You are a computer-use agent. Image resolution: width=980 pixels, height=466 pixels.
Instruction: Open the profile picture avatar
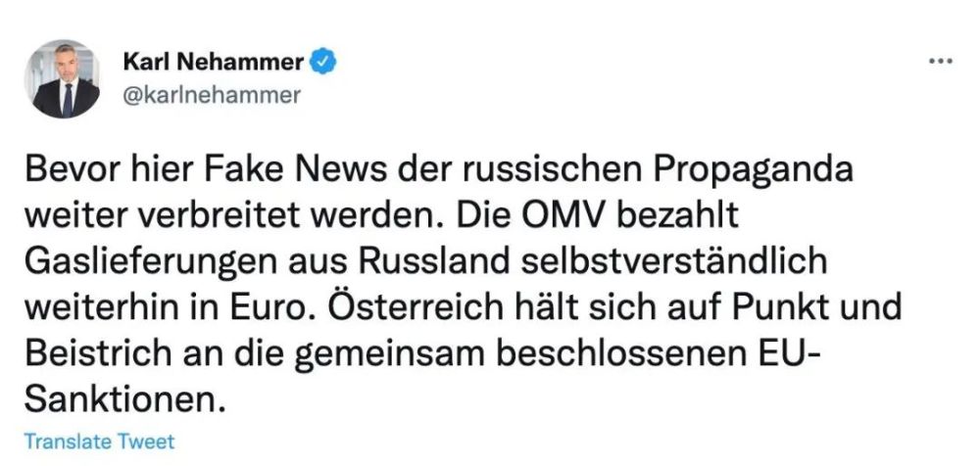tap(62, 79)
